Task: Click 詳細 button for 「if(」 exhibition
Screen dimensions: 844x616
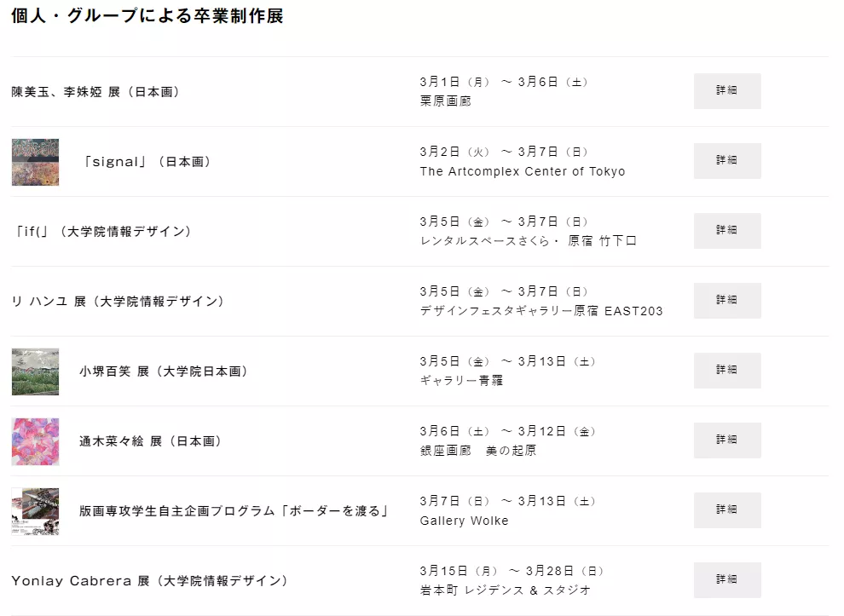Action: [x=726, y=231]
